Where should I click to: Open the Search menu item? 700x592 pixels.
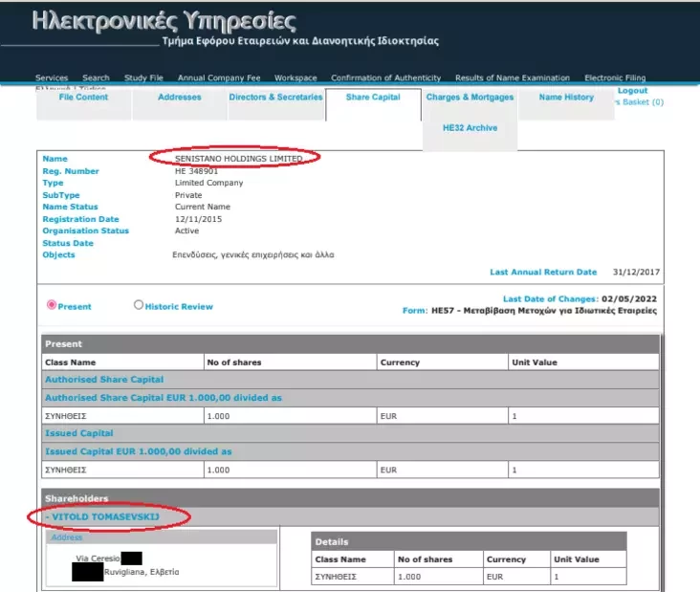point(96,77)
